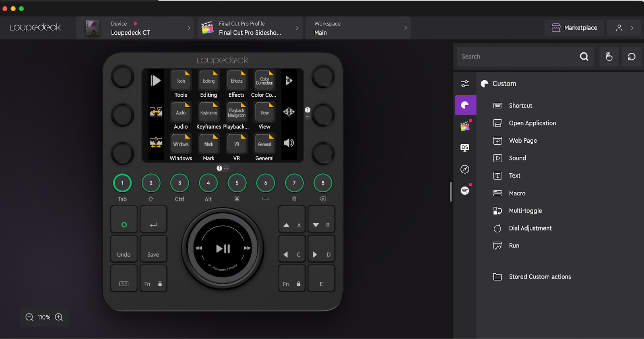Viewport: 644px width, 339px height.
Task: Toggle the left Fn lock key
Action: pyautogui.click(x=153, y=279)
